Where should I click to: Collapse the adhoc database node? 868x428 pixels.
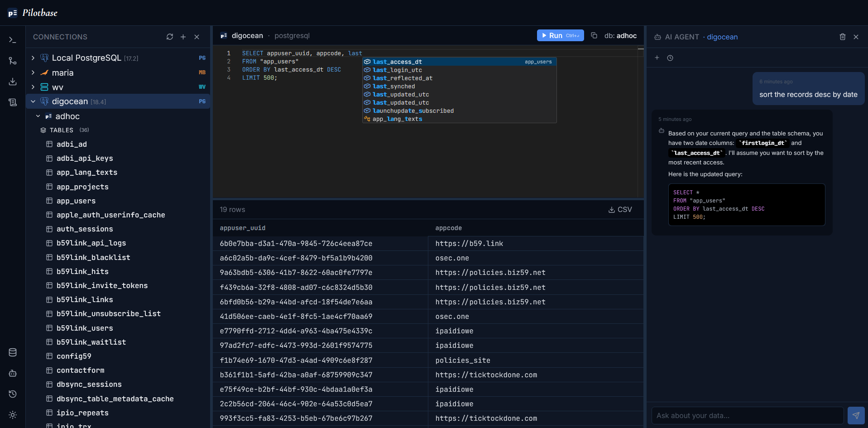click(x=38, y=116)
